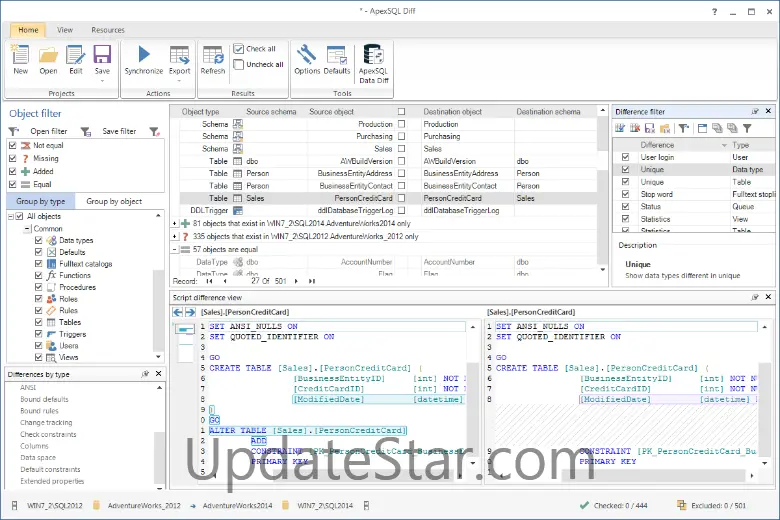The image size is (780, 520).
Task: Expand the 81 objects AdventureWorks2014-only group
Action: [175, 223]
